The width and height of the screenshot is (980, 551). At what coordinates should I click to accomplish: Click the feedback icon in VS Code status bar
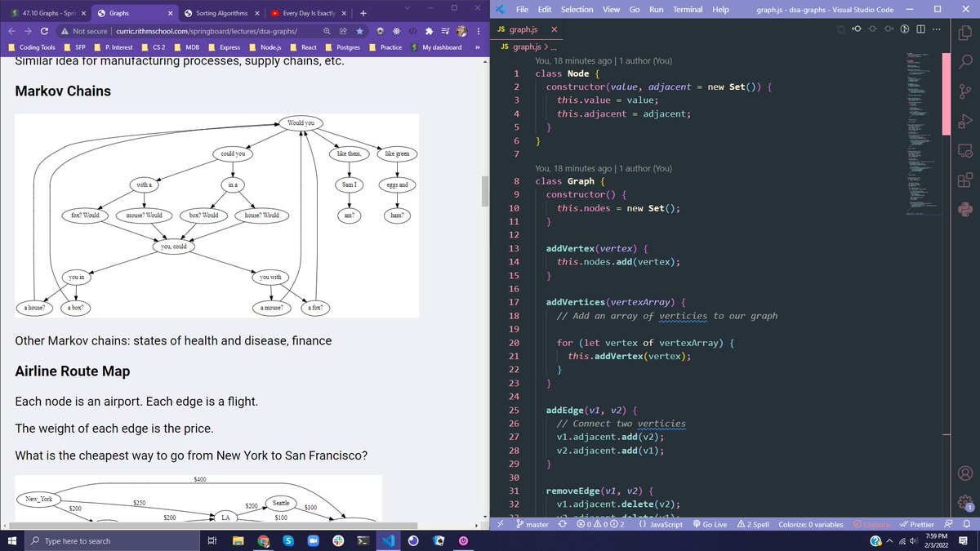[x=948, y=524]
